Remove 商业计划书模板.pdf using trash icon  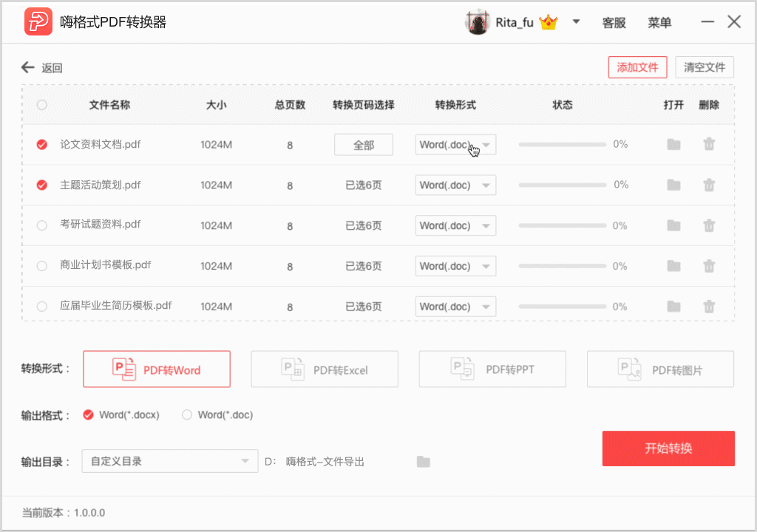[709, 266]
